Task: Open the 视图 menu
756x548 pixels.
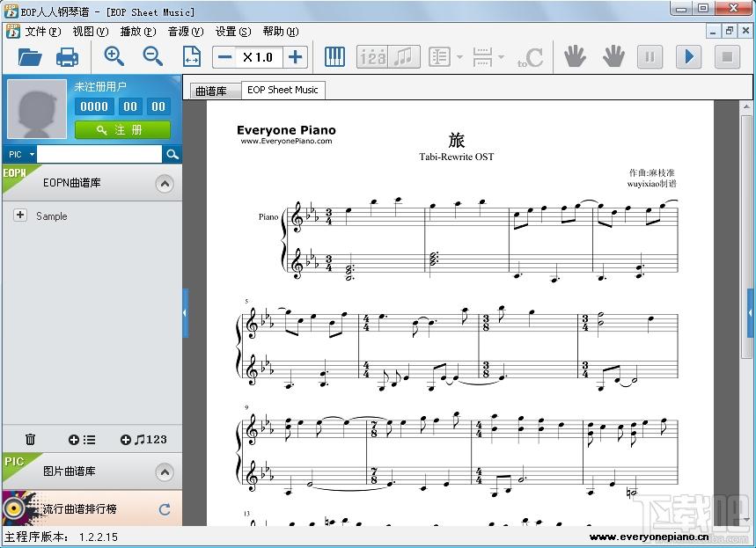Action: pos(90,32)
